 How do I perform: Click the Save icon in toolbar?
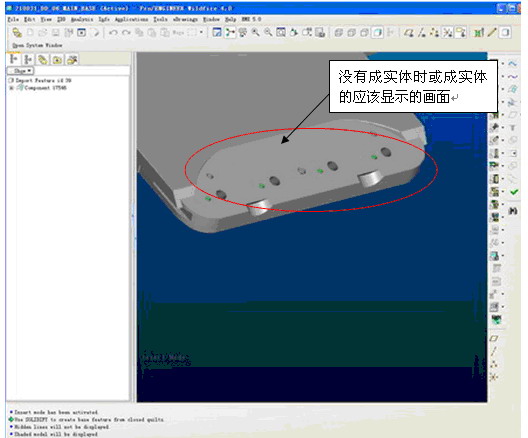56,32
